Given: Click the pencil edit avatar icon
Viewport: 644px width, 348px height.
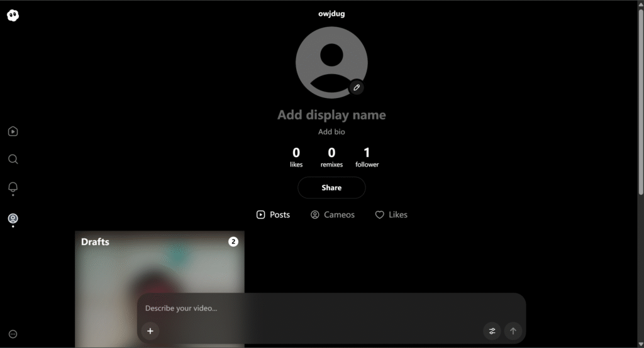Looking at the screenshot, I should [x=357, y=87].
